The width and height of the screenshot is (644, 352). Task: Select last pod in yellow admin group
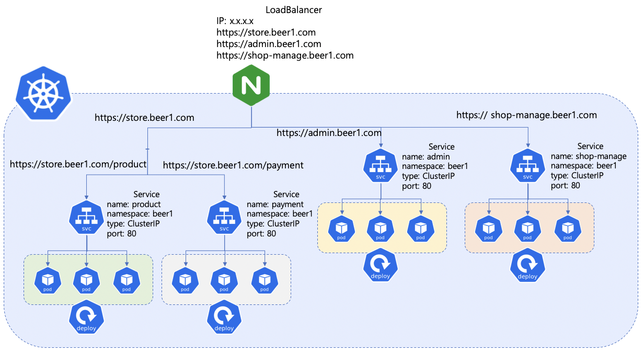click(421, 229)
